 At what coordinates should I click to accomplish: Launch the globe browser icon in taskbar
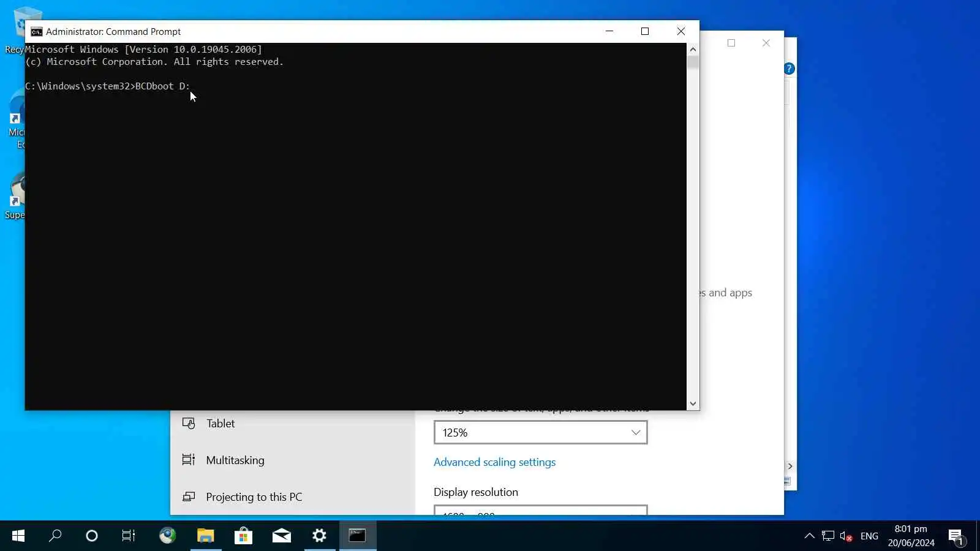click(167, 536)
